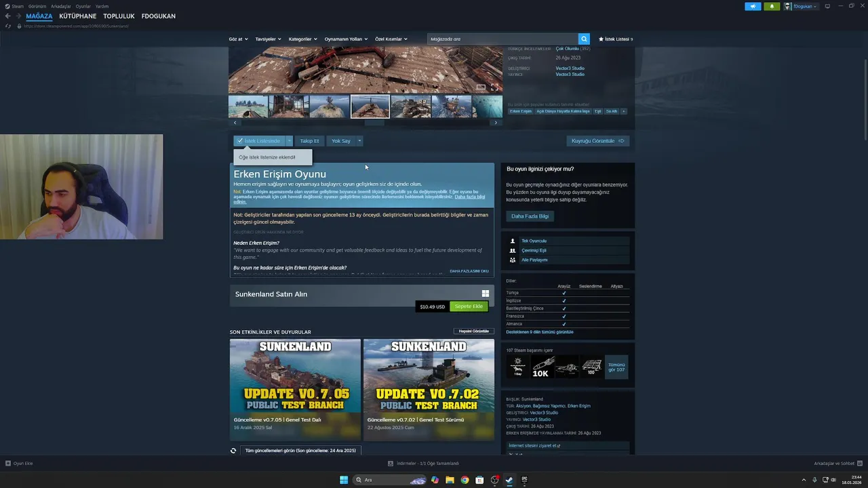
Task: Click the Aile Paylaşımı feature row
Action: [x=568, y=260]
